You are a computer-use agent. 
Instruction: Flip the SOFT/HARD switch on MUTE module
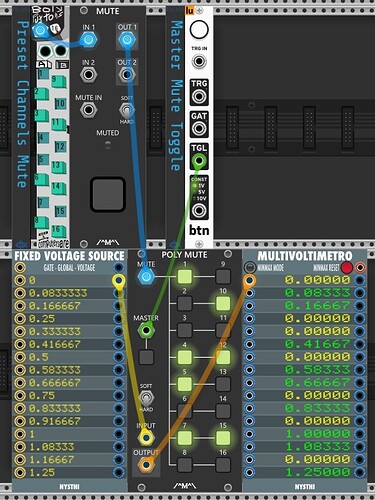pyautogui.click(x=127, y=109)
